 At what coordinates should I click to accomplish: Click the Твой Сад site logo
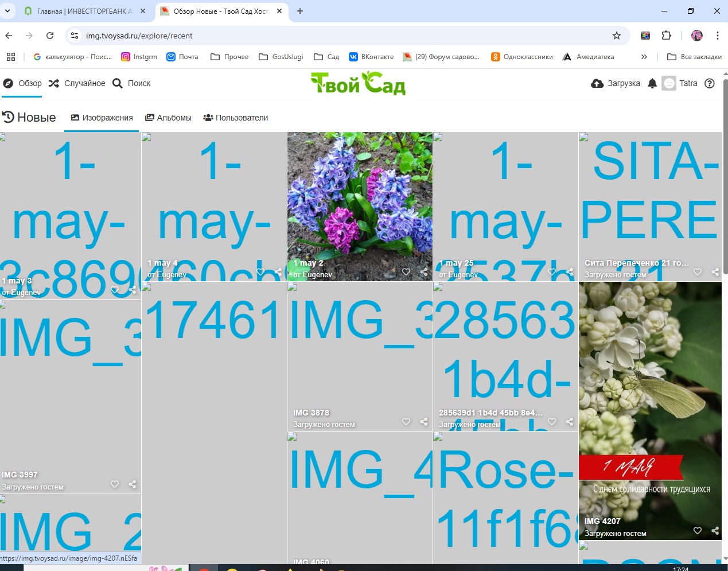[359, 83]
